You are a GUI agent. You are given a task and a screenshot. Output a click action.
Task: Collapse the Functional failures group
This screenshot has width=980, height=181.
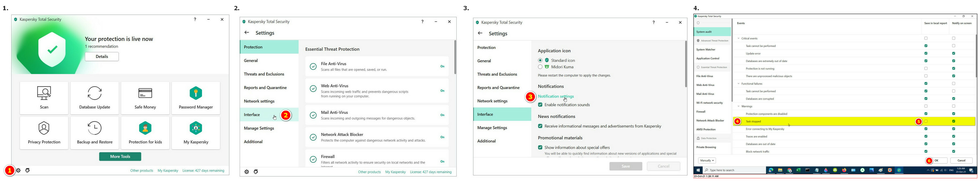[x=739, y=84]
